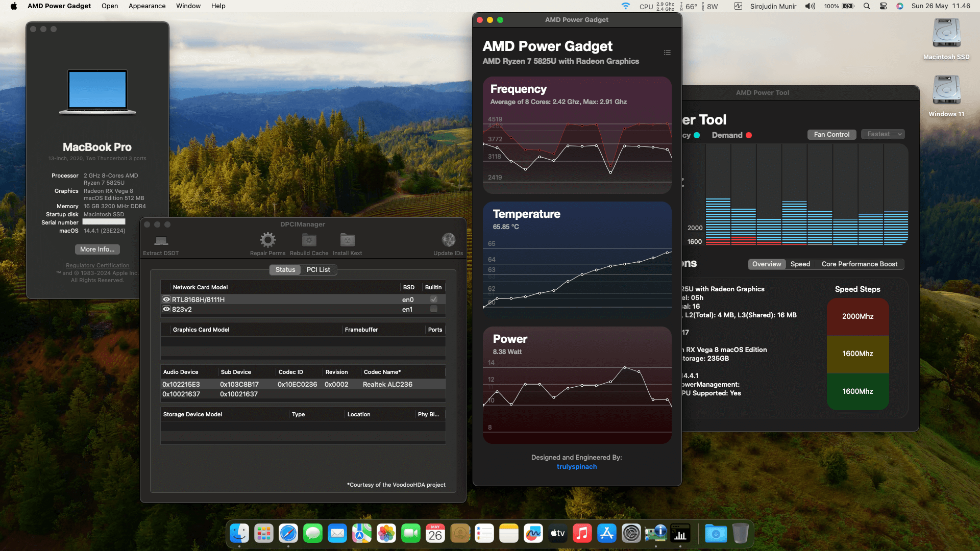
Task: Select the 0x10021637 audio device row
Action: 303,394
